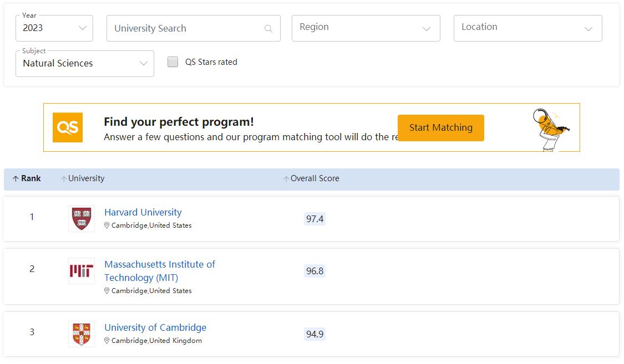Open the Harvard University link
Screen dimensions: 624x364
(x=143, y=212)
